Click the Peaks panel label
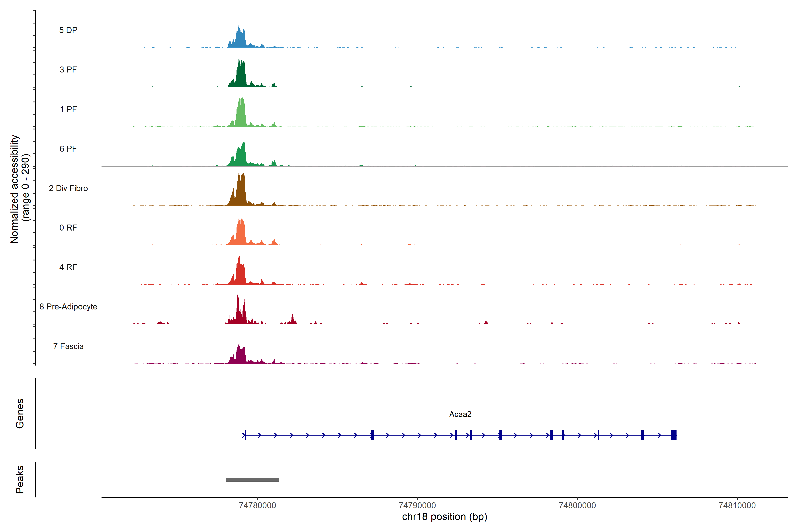 (x=20, y=479)
